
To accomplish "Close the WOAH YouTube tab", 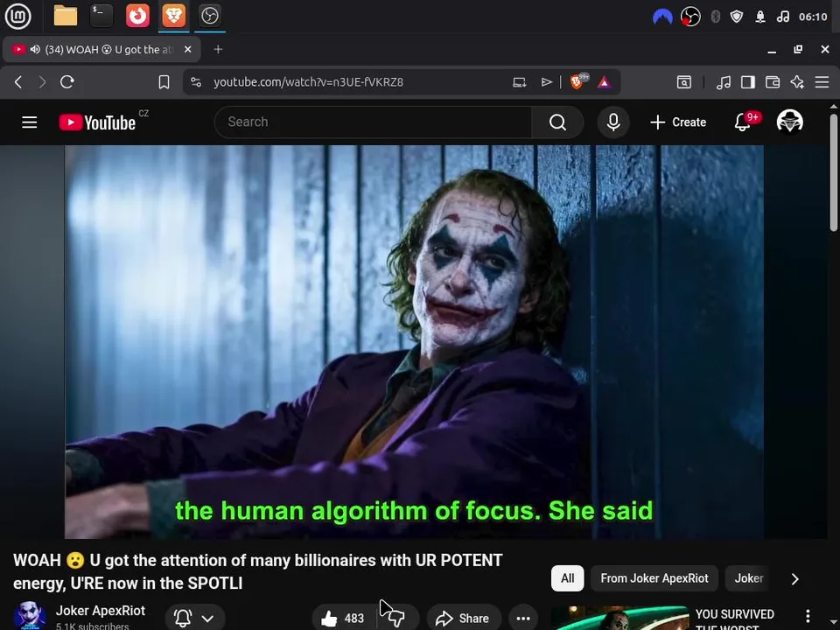I will click(188, 49).
